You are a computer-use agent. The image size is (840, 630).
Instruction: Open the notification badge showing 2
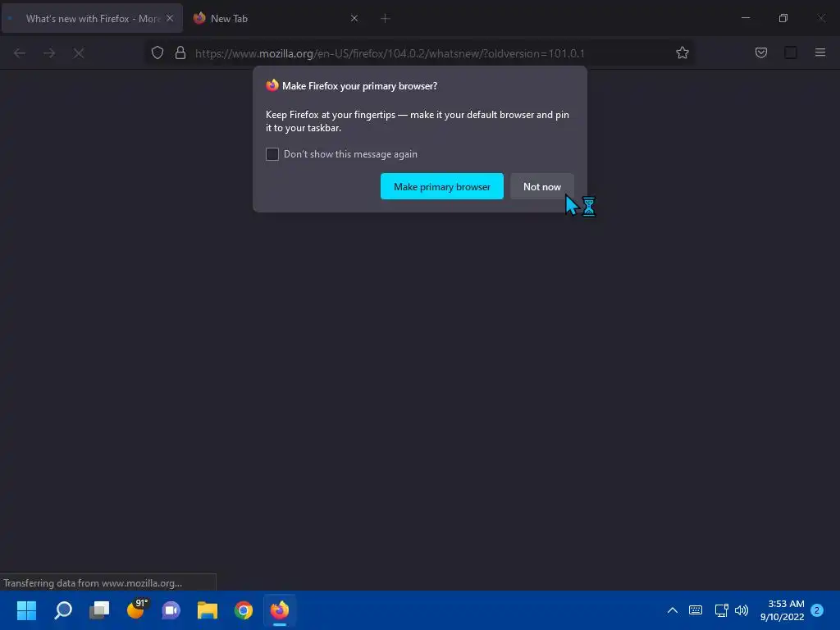click(817, 610)
